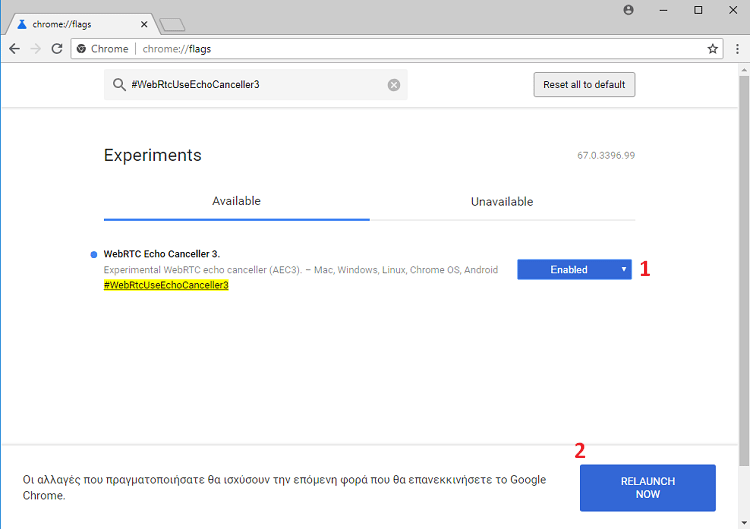Switch to the Unavailable tab
The image size is (750, 529).
(x=502, y=201)
